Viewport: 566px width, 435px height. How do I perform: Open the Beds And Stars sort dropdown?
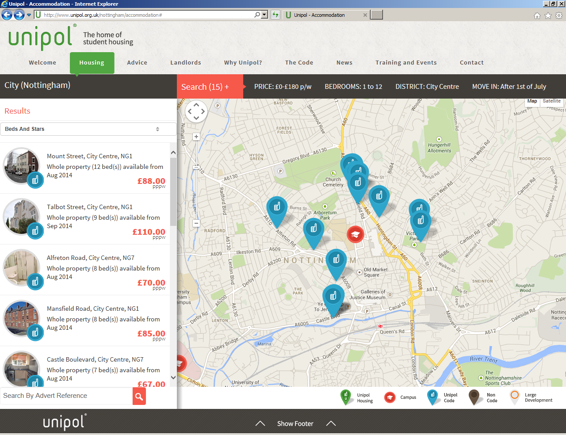88,129
